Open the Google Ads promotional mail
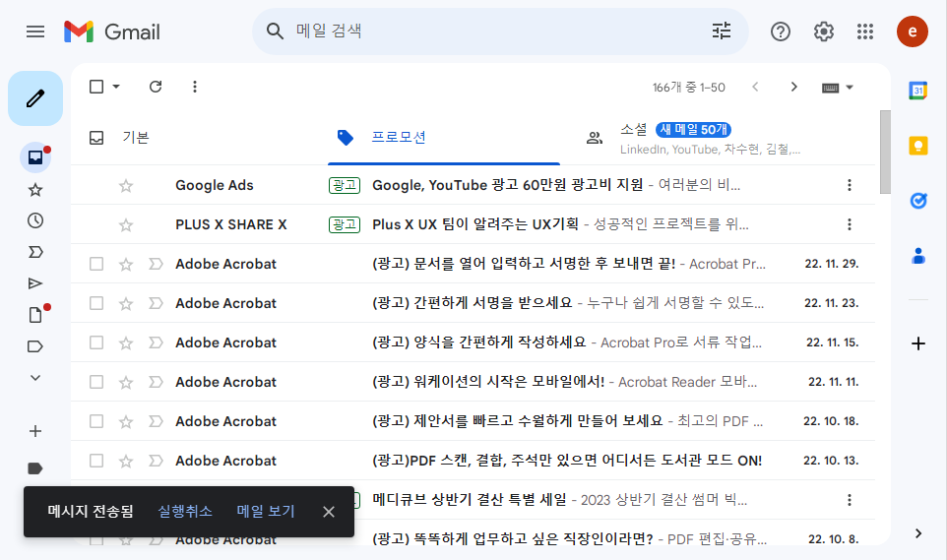Viewport: 947px width, 560px height. 473,185
